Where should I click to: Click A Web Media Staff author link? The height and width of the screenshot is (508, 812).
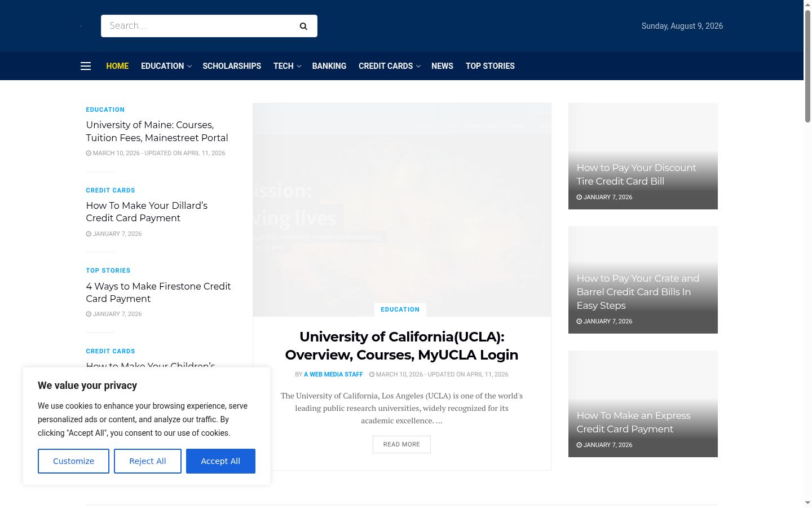coord(333,374)
